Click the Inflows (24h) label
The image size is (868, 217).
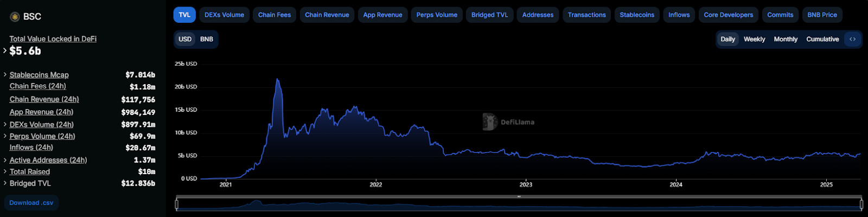point(31,147)
